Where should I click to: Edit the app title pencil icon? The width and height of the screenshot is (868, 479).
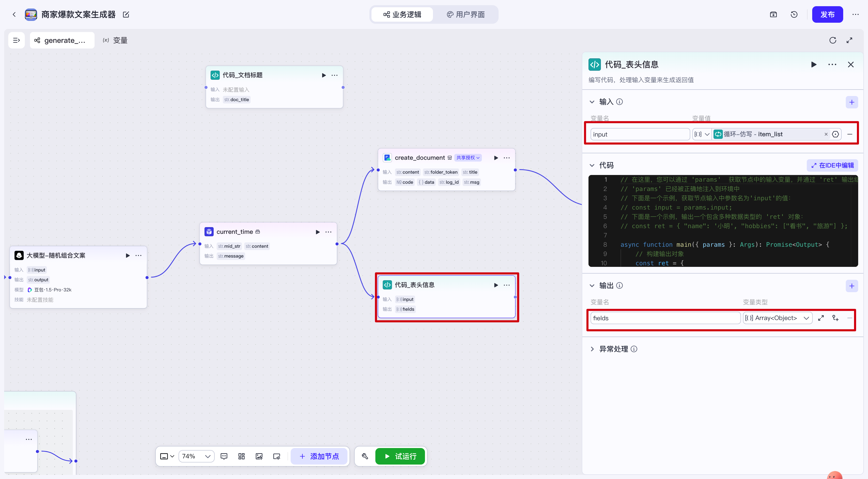coord(126,14)
